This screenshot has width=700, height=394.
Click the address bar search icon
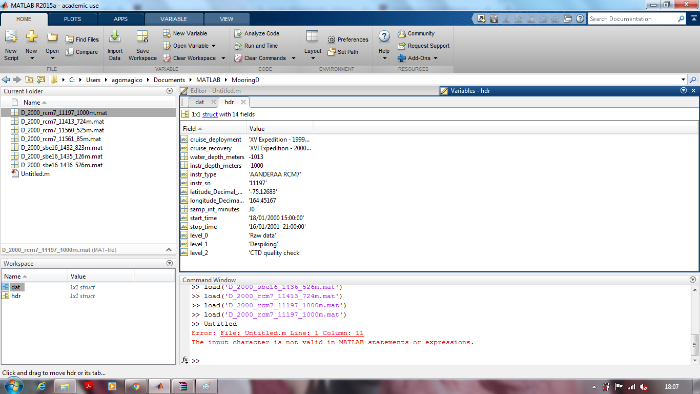pyautogui.click(x=693, y=79)
